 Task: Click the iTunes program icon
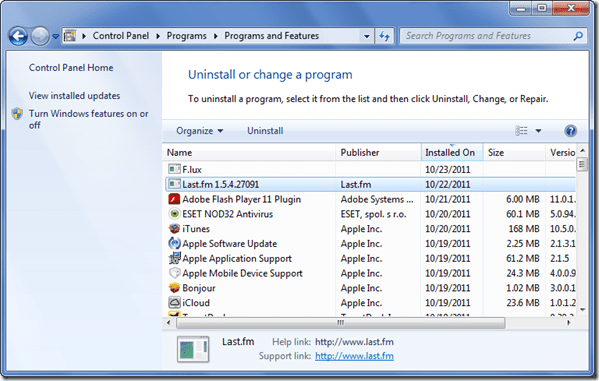174,229
